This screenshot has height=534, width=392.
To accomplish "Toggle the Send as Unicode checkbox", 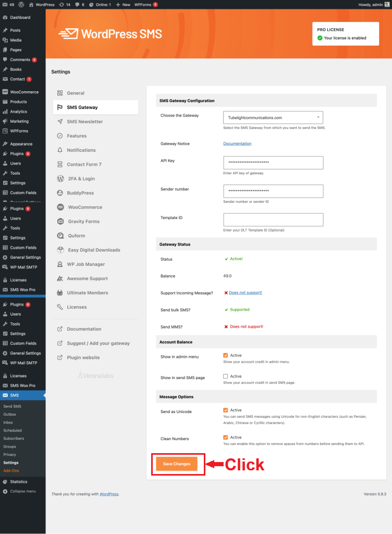I will click(226, 410).
